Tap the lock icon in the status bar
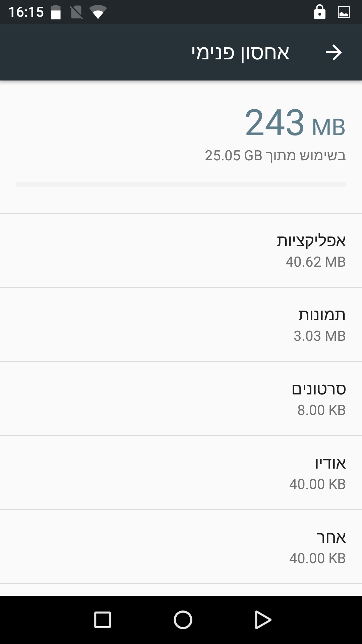 coord(319,12)
